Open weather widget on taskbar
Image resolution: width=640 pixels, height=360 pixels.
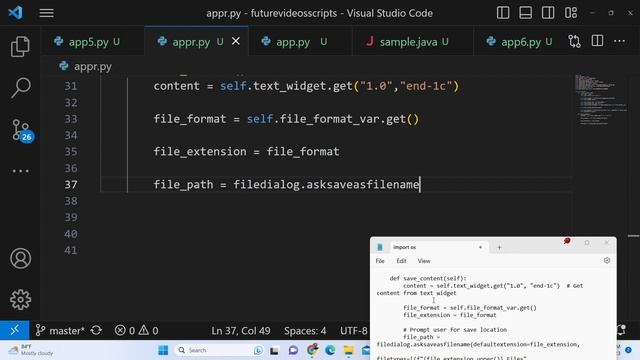pos(32,350)
